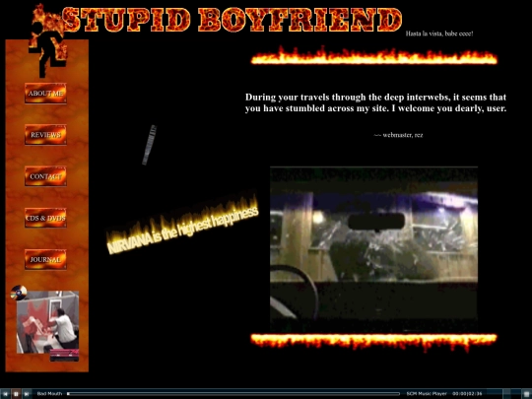
Task: Skip to next track in music player
Action: (x=27, y=394)
